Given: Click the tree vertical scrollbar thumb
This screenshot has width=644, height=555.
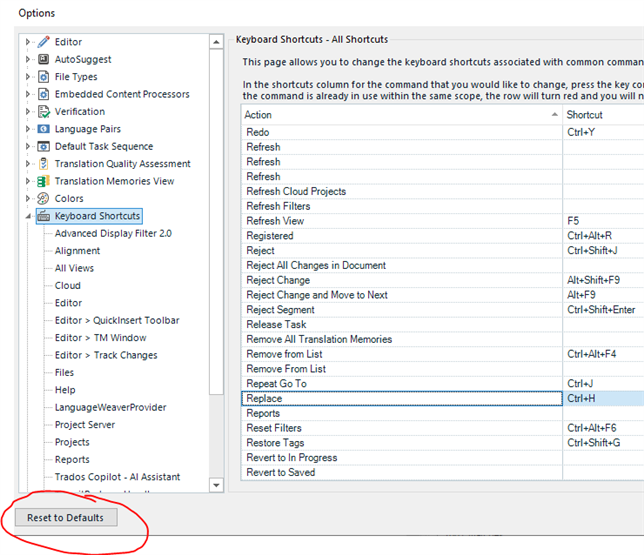Looking at the screenshot, I should pos(216,222).
